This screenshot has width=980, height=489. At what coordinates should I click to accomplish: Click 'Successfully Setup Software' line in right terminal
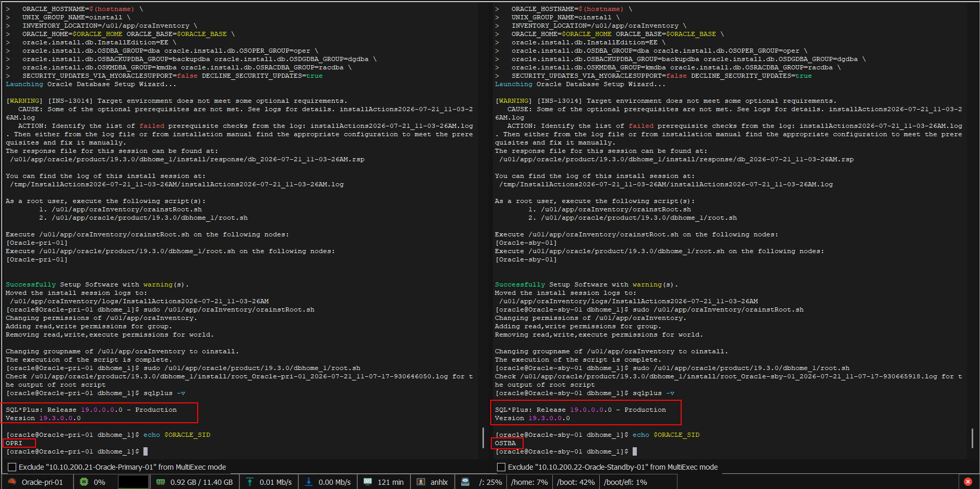(x=587, y=284)
